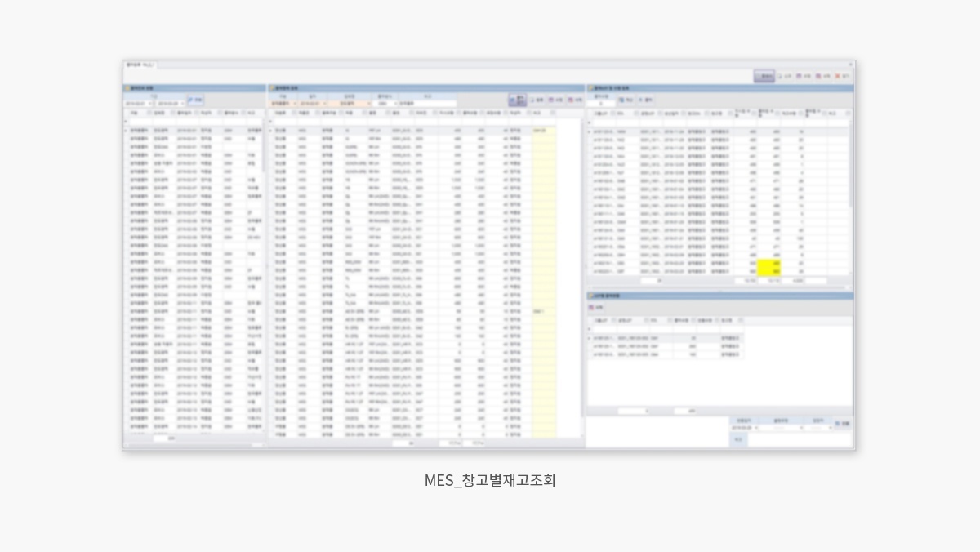This screenshot has width=980, height=552.
Task: Click the highlighted first button in the main top-right toolbar
Action: click(764, 76)
